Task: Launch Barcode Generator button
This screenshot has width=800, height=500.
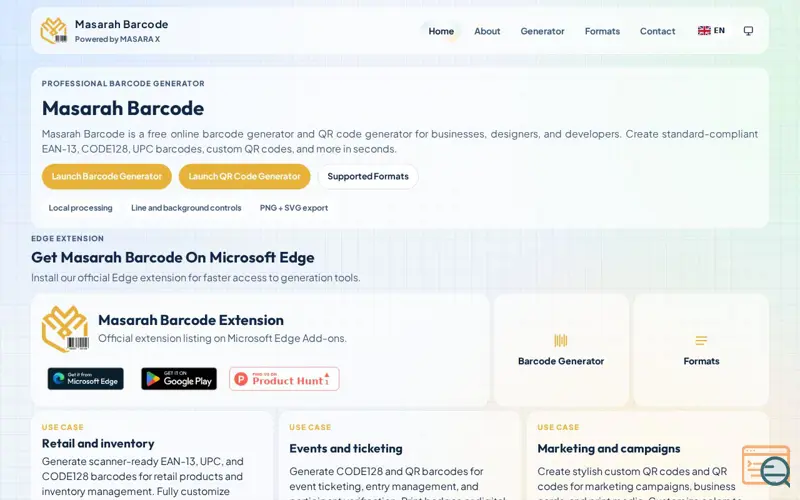Action: pyautogui.click(x=107, y=177)
